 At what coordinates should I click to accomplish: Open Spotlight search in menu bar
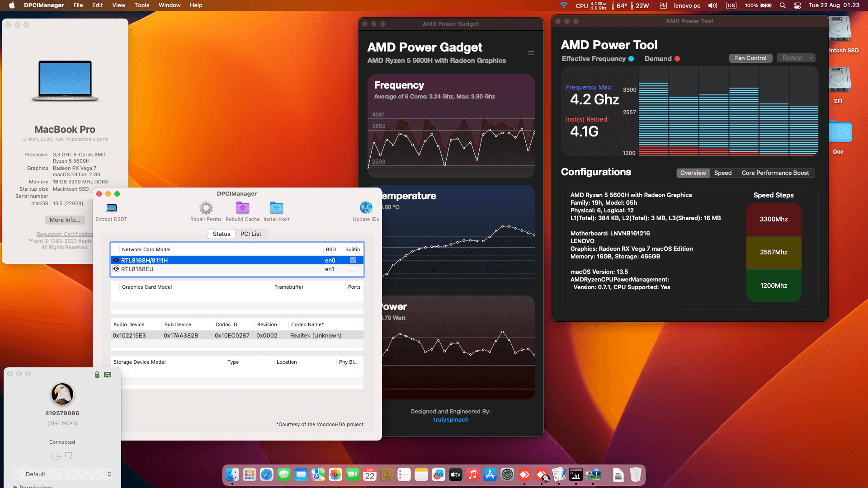click(783, 5)
